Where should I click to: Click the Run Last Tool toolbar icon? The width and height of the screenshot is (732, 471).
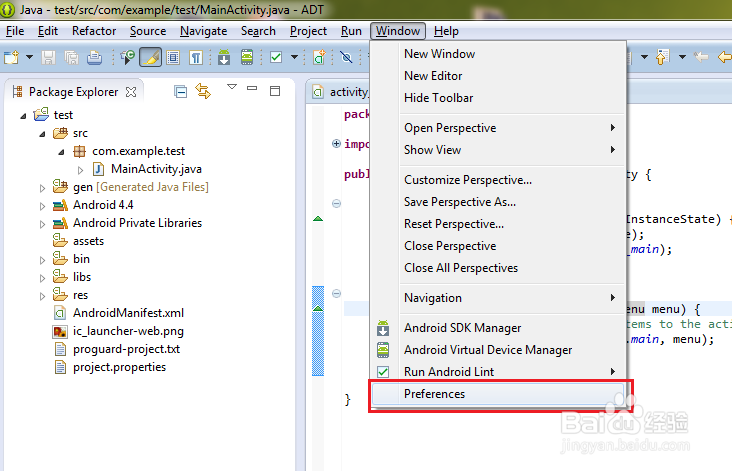(127, 57)
